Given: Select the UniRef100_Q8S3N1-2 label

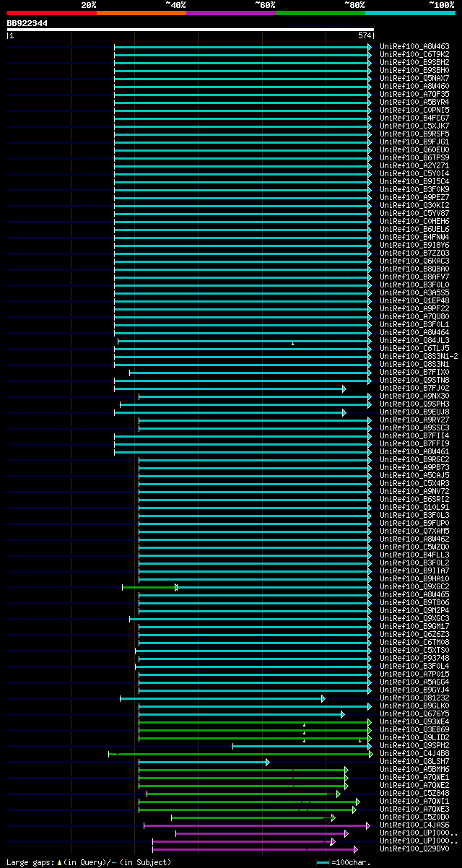Looking at the screenshot, I should pyautogui.click(x=419, y=356).
